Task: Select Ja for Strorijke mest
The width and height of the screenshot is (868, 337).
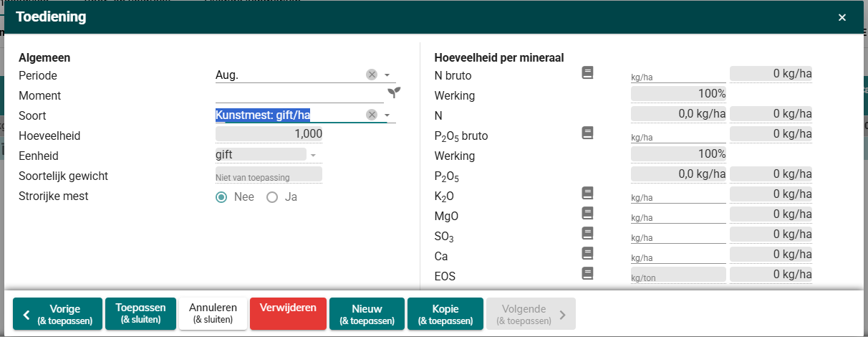Action: pos(272,197)
